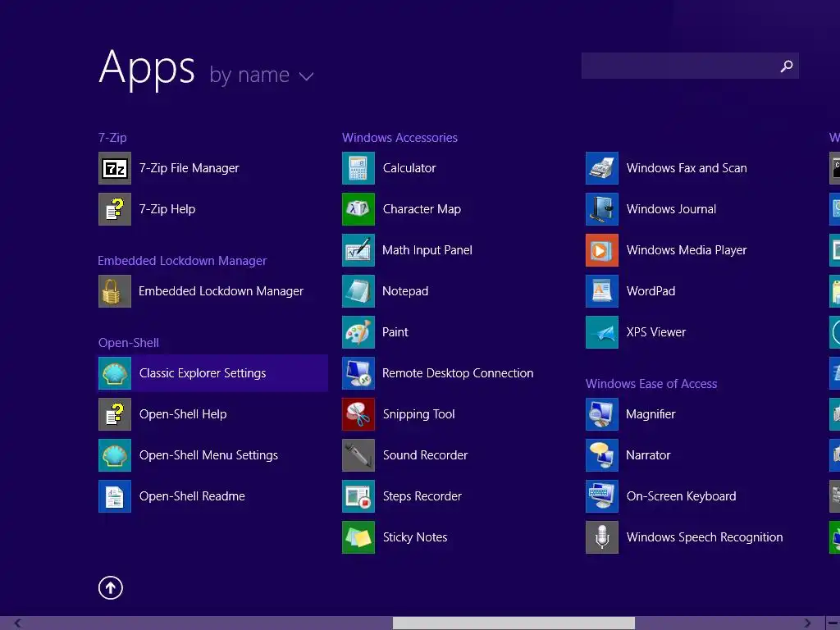
Task: Launch Embedded Lockdown Manager padlock icon
Action: point(115,291)
